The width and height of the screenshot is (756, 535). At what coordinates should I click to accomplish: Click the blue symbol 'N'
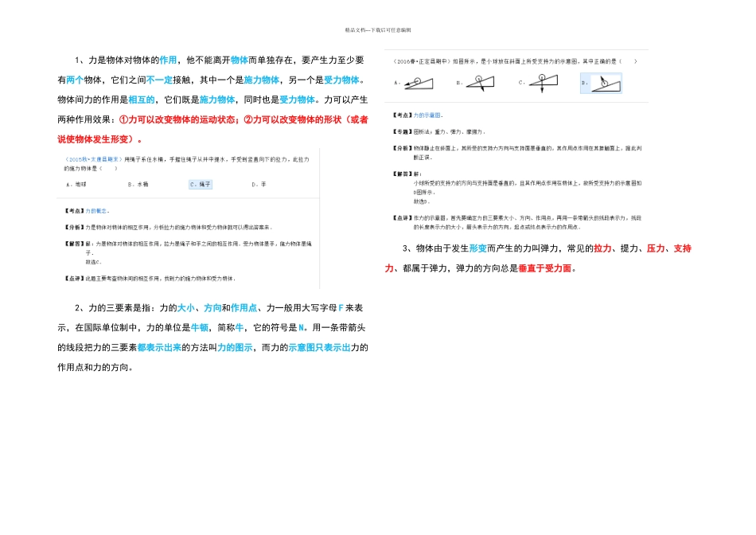click(x=301, y=327)
